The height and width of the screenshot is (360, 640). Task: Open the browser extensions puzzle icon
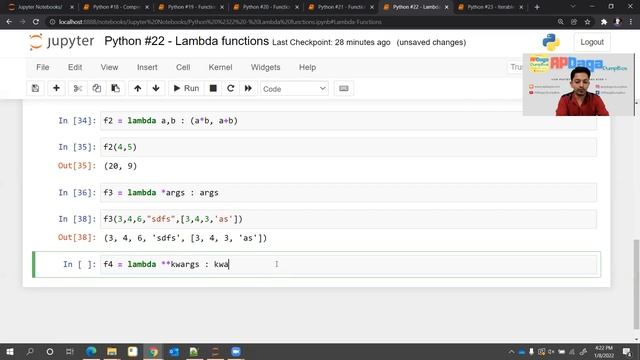pyautogui.click(x=604, y=22)
